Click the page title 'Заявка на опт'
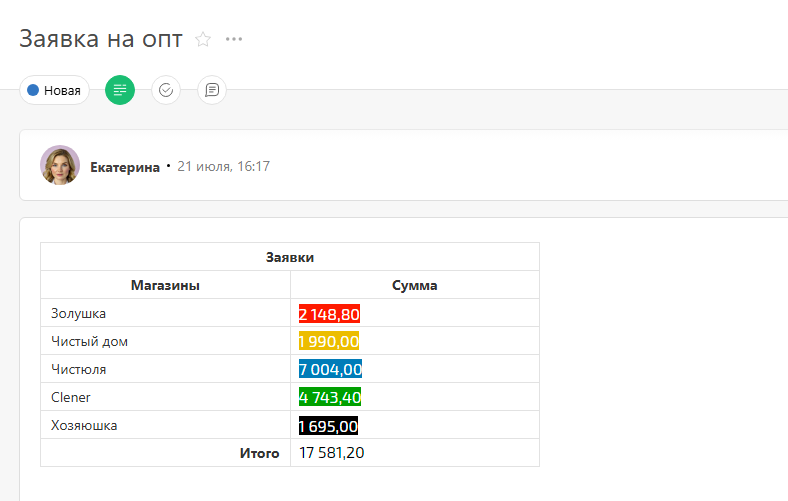This screenshot has width=788, height=501. click(101, 39)
